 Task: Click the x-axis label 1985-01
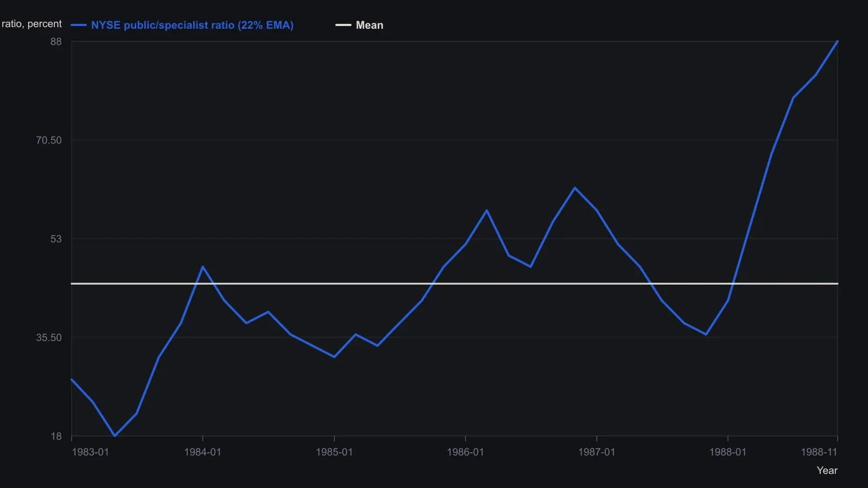click(x=334, y=452)
